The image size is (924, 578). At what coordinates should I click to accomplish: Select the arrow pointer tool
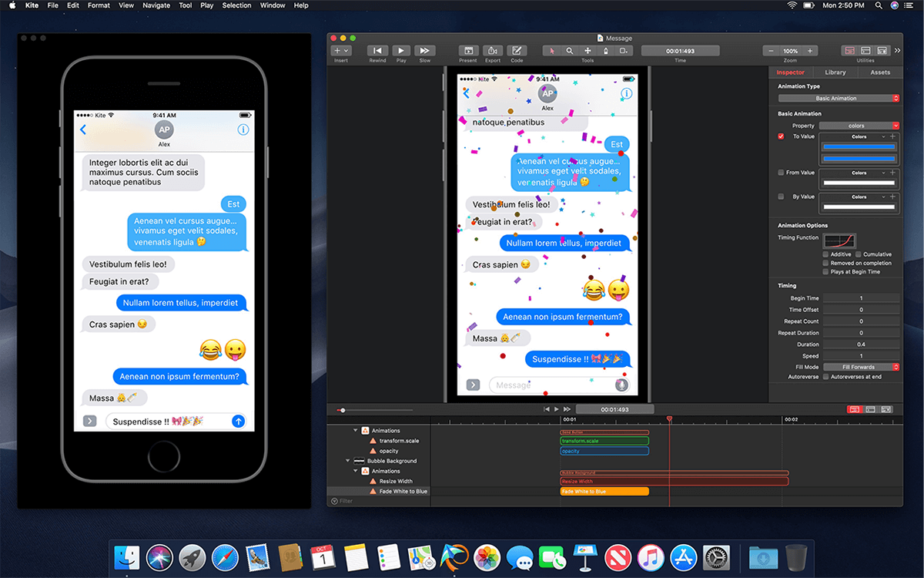coord(551,51)
